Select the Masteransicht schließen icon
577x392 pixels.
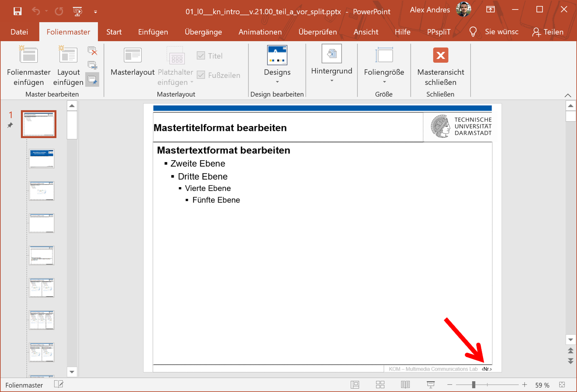440,55
